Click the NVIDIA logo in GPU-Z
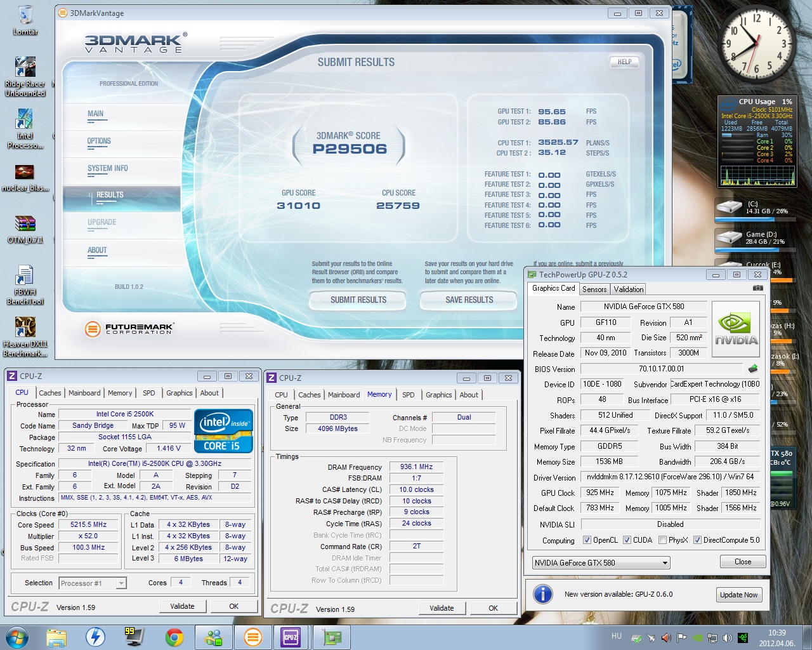This screenshot has width=812, height=650. coord(736,329)
